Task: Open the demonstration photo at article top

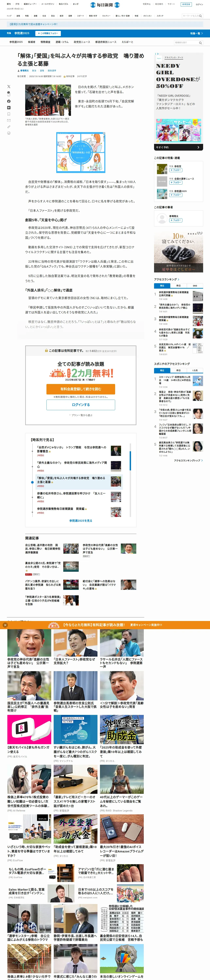Action: coord(48,100)
